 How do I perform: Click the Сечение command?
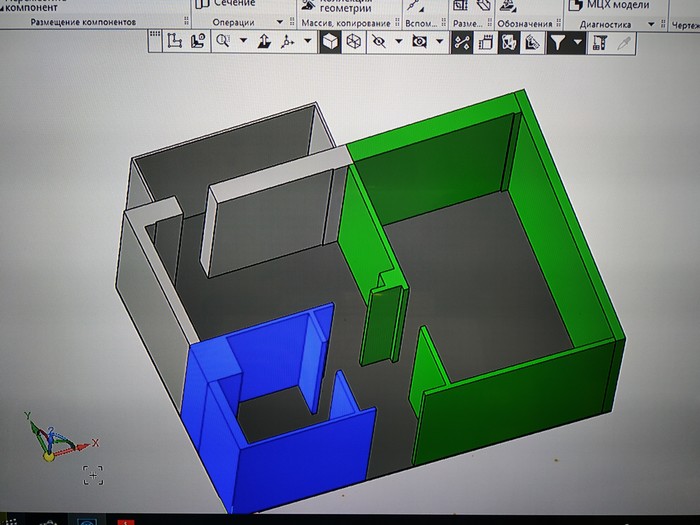(234, 4)
